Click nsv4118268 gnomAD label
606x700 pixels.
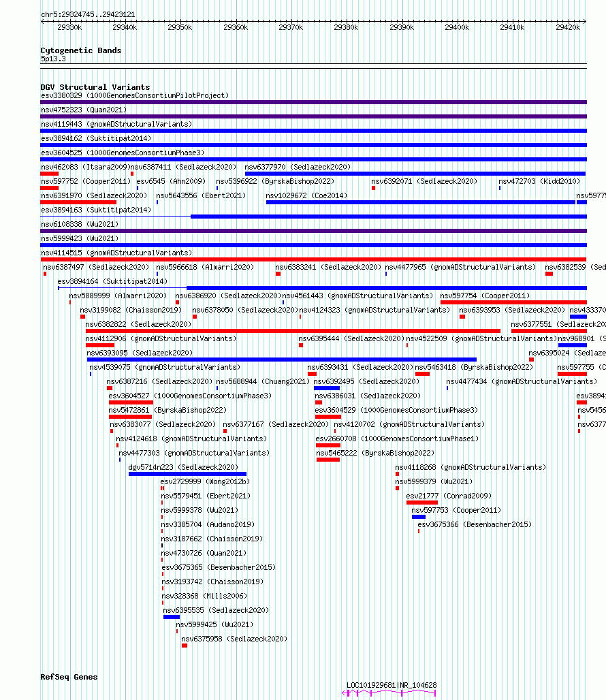point(471,467)
